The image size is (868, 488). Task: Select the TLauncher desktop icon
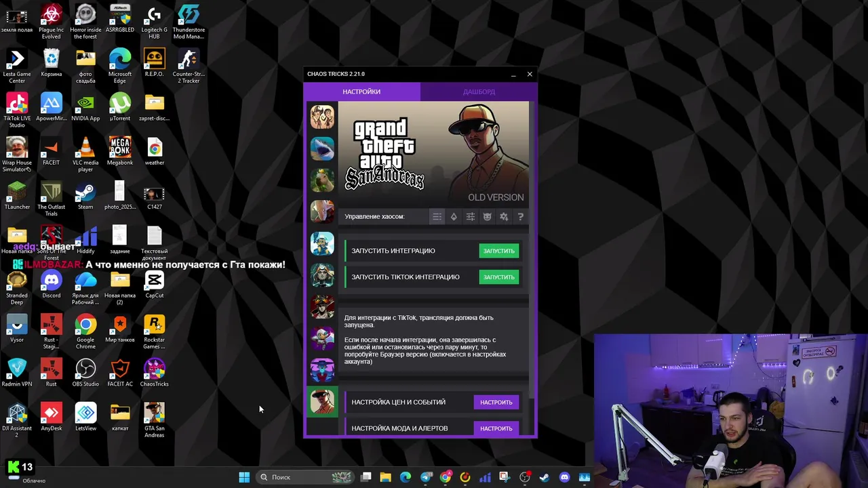(x=17, y=195)
